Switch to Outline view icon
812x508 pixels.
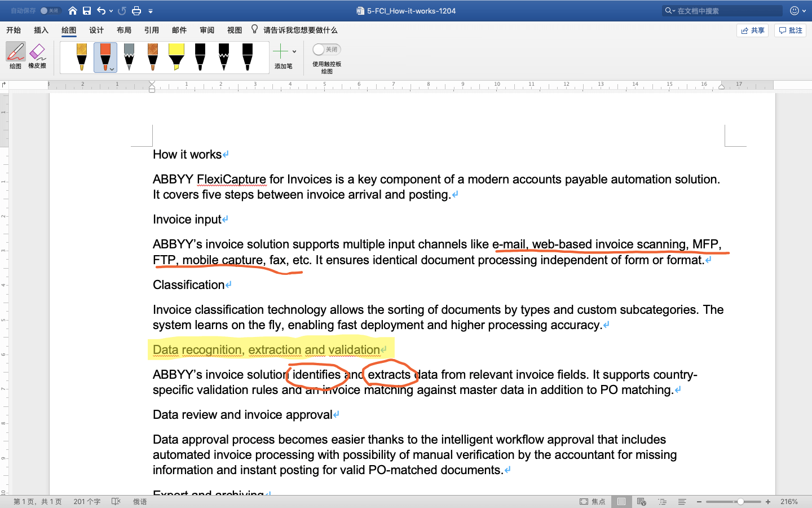(x=662, y=502)
